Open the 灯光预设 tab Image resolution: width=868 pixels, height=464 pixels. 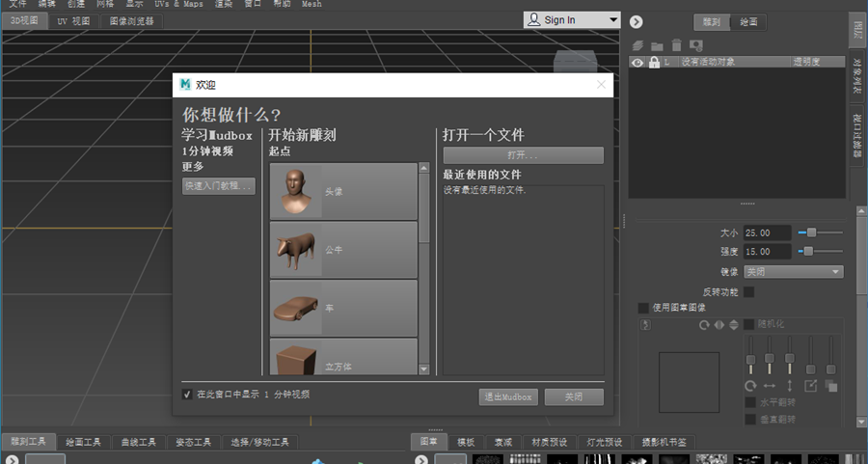604,443
